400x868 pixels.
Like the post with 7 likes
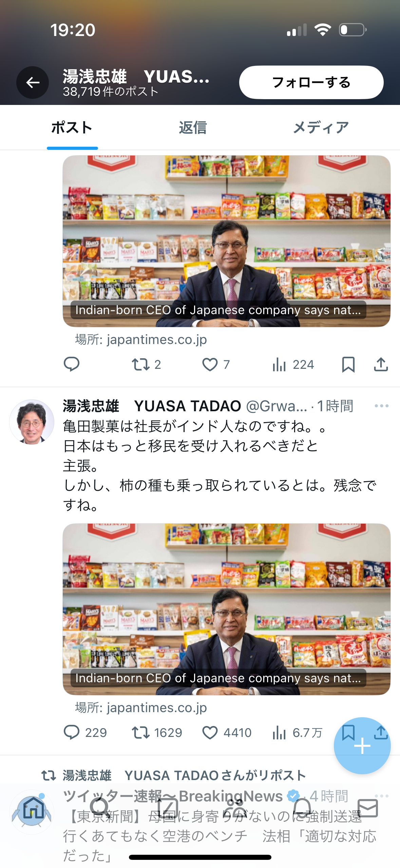[216, 364]
